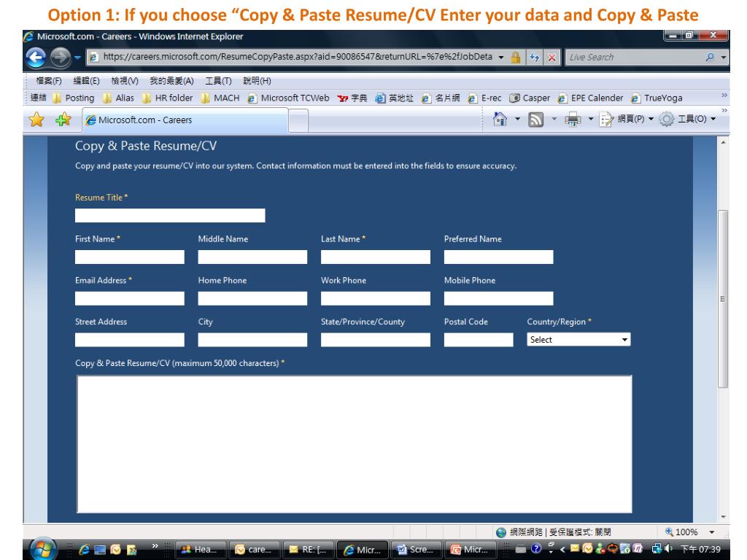Screen dimensions: 747x560
Task: Click the red Stop loading icon
Action: [x=551, y=57]
